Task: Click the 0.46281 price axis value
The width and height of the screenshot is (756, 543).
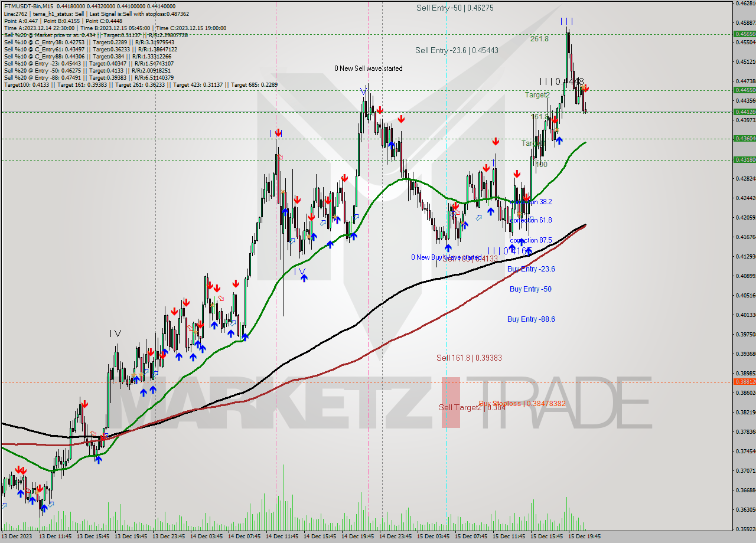Action: coord(745,4)
